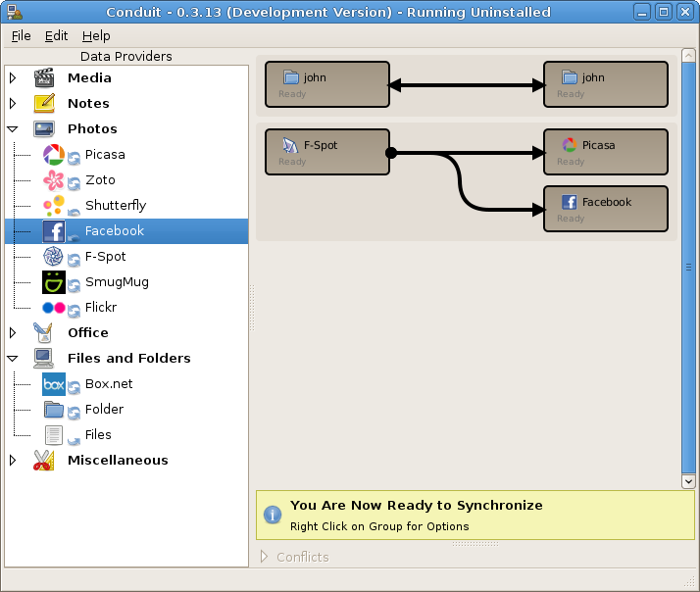
Task: Click the 'Right Click on Group for Options' hint
Action: coord(379,526)
